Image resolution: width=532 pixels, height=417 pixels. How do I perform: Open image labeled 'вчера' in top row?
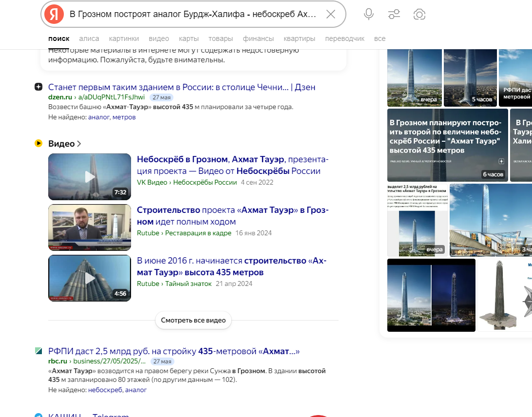pos(414,77)
